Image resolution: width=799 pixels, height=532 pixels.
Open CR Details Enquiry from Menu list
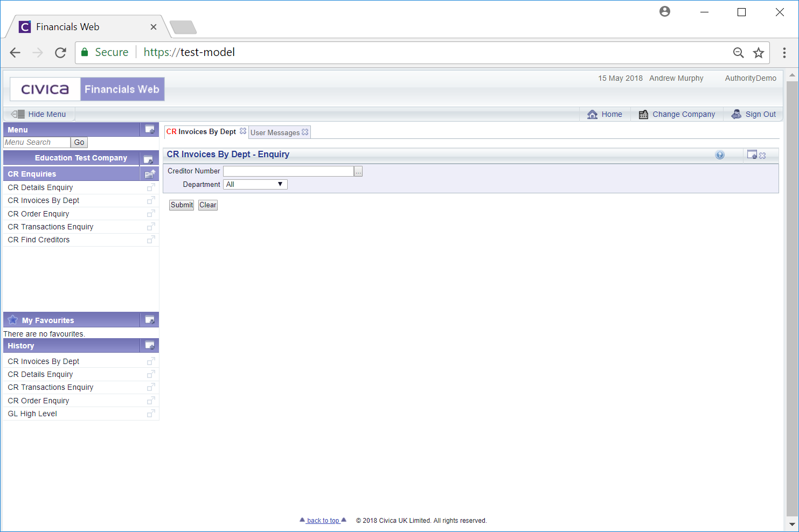click(40, 187)
